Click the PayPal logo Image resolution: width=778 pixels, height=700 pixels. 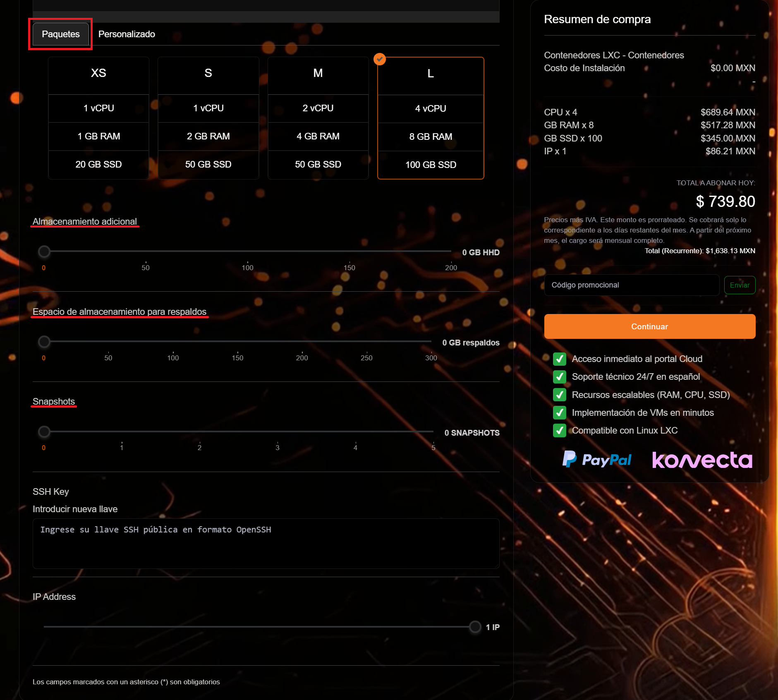[597, 459]
